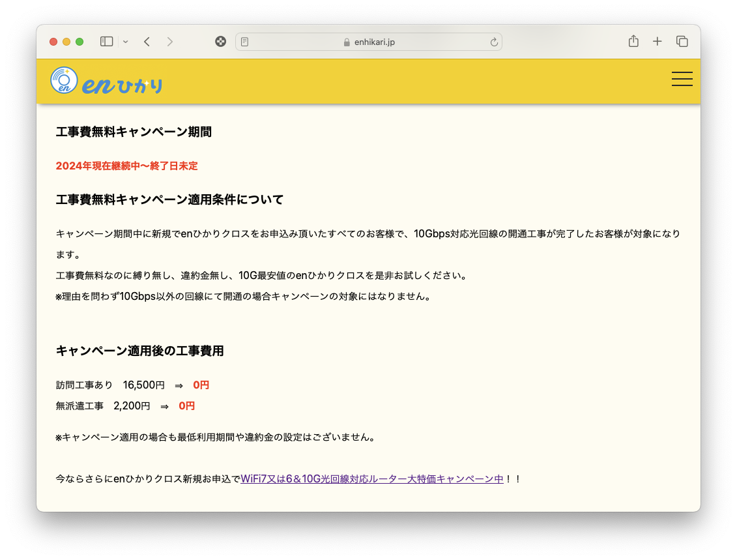The width and height of the screenshot is (737, 560).
Task: Click the extension icon beside the address bar
Action: coord(220,42)
